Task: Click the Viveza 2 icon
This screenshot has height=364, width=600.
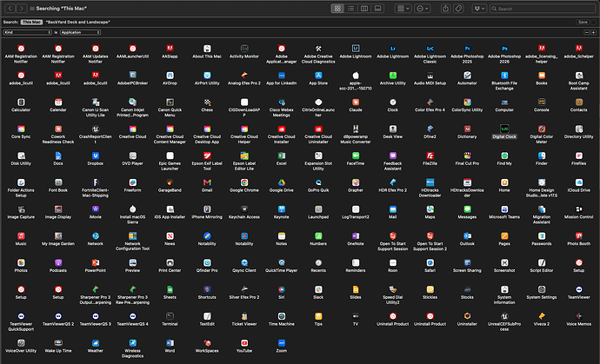Action: click(x=542, y=316)
